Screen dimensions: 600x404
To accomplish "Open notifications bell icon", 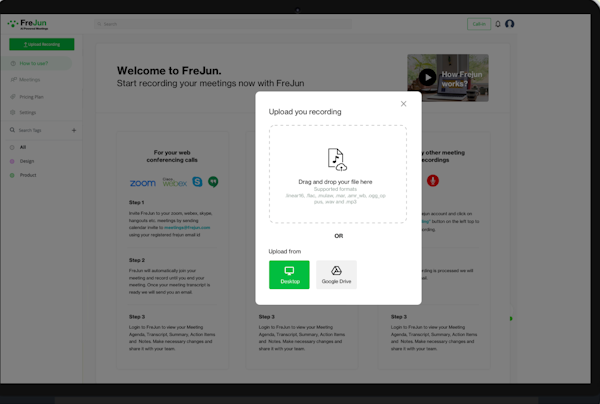I will click(x=498, y=24).
